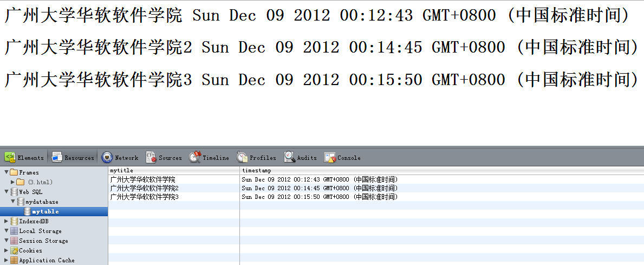Viewport: 644px width, 265px height.
Task: Open the Network panel icon
Action: tap(107, 158)
